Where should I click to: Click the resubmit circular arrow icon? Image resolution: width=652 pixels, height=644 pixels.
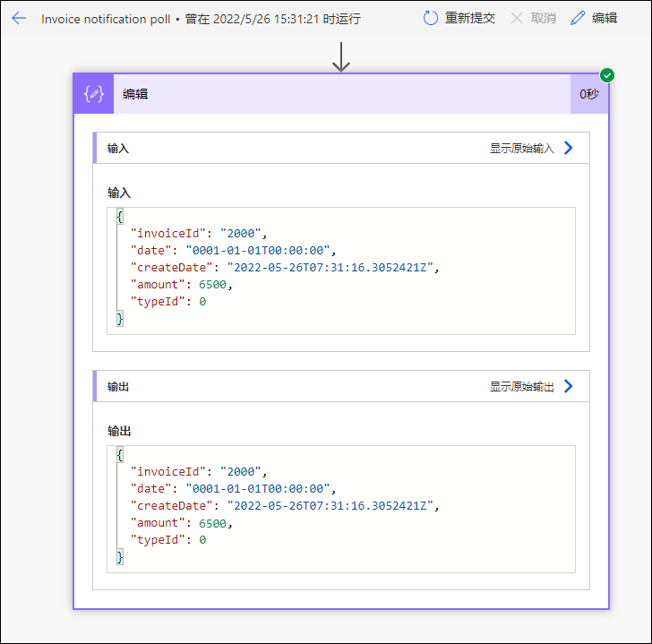(431, 18)
